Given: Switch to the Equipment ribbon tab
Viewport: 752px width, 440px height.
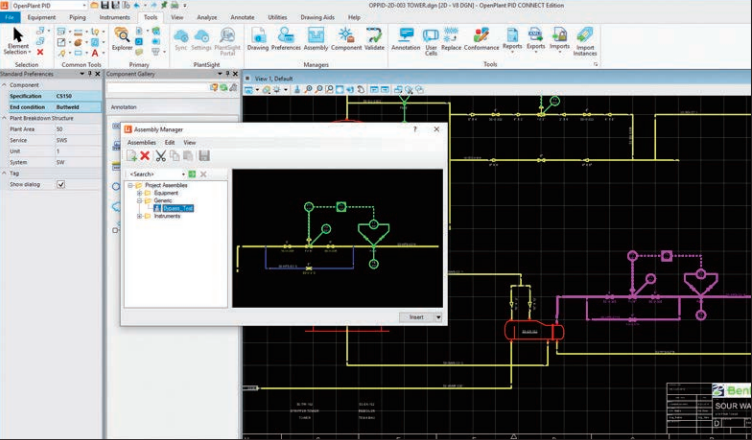Looking at the screenshot, I should point(41,17).
